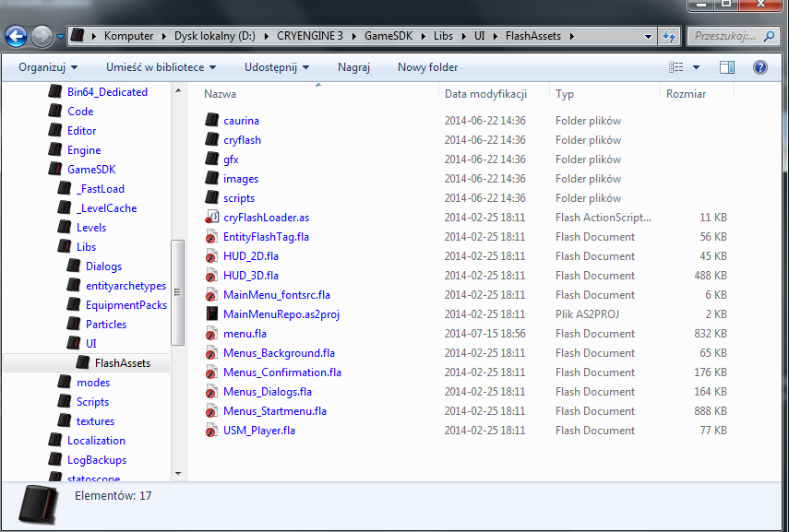
Task: Select modes in the folder tree
Action: point(93,382)
